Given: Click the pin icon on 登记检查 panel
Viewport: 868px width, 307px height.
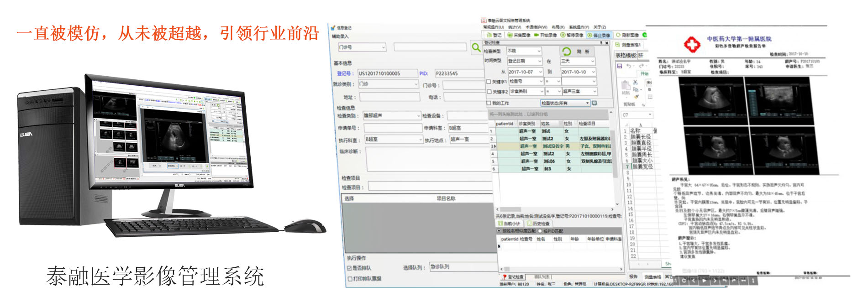Looking at the screenshot, I should 601,43.
